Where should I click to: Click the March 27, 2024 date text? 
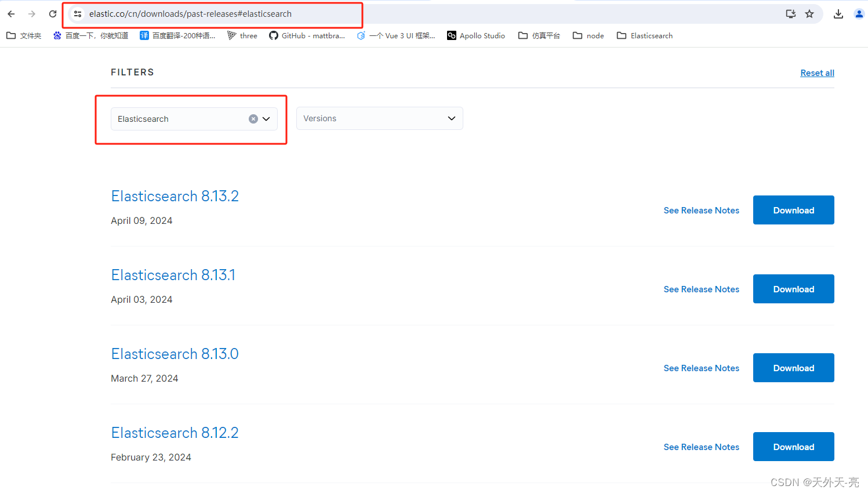click(x=144, y=379)
